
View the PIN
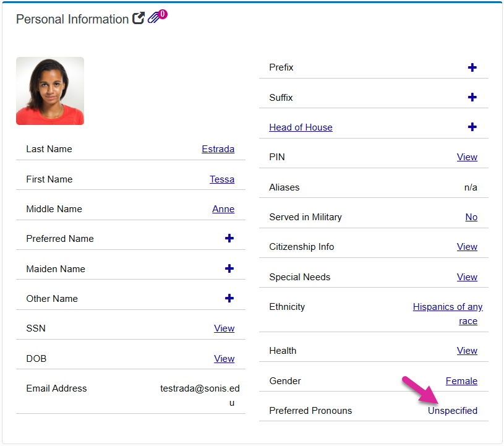(x=467, y=157)
